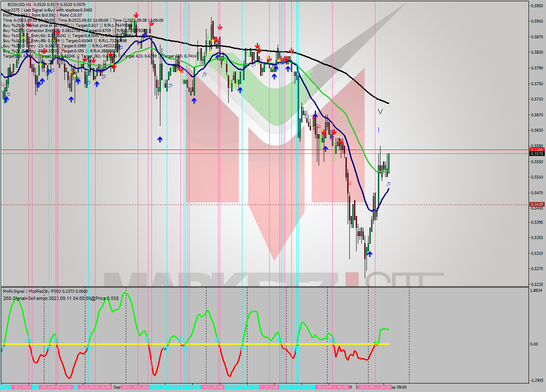The width and height of the screenshot is (546, 392).
Task: Click the 0.5950 price axis label
Action: [x=537, y=6]
